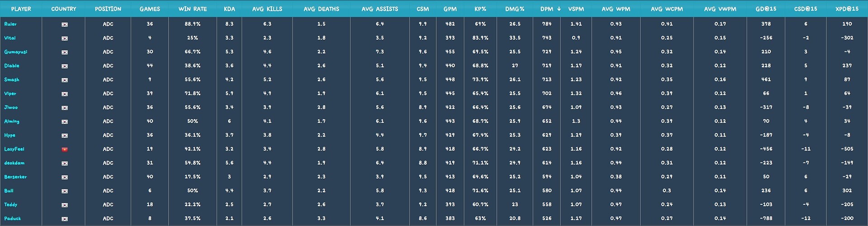868x226 pixels.
Task: Sort by the XPD@15 column header
Action: click(847, 9)
